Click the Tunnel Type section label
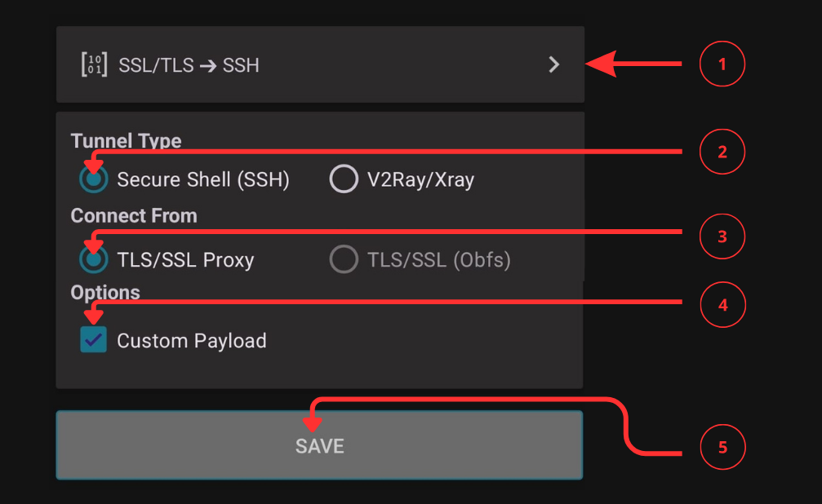Viewport: 822px width, 504px height. point(126,140)
